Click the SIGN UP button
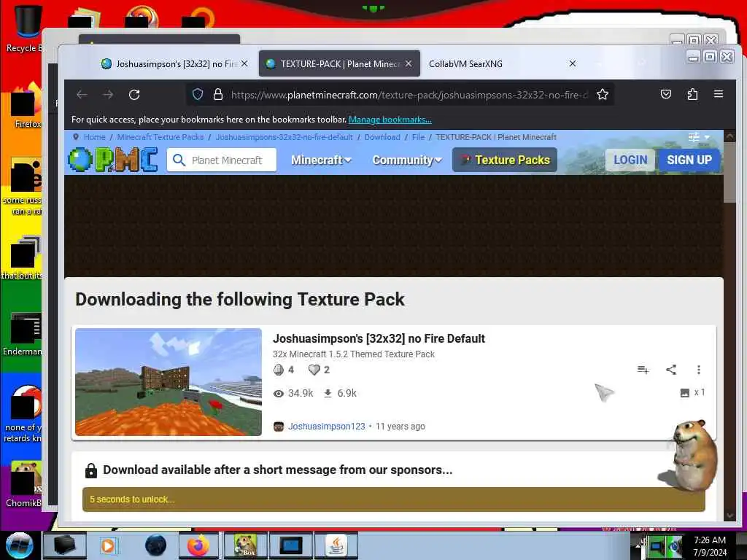Viewport: 747px width, 560px height. (689, 160)
